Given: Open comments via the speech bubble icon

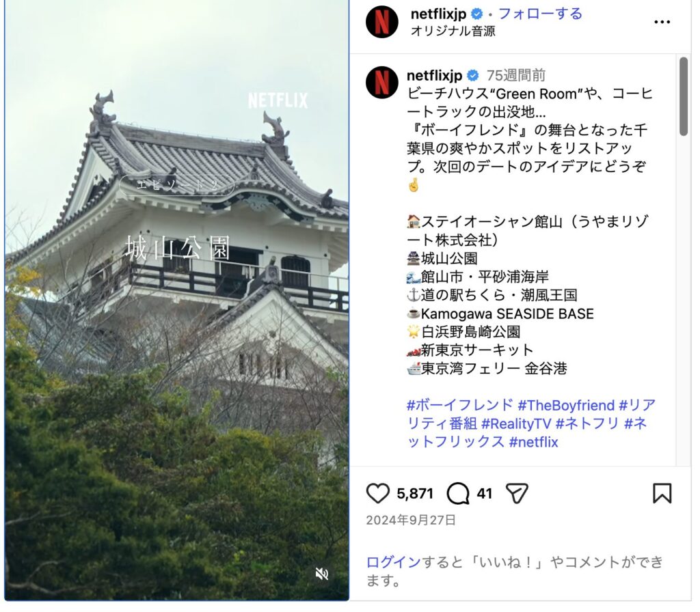Looking at the screenshot, I should point(458,493).
